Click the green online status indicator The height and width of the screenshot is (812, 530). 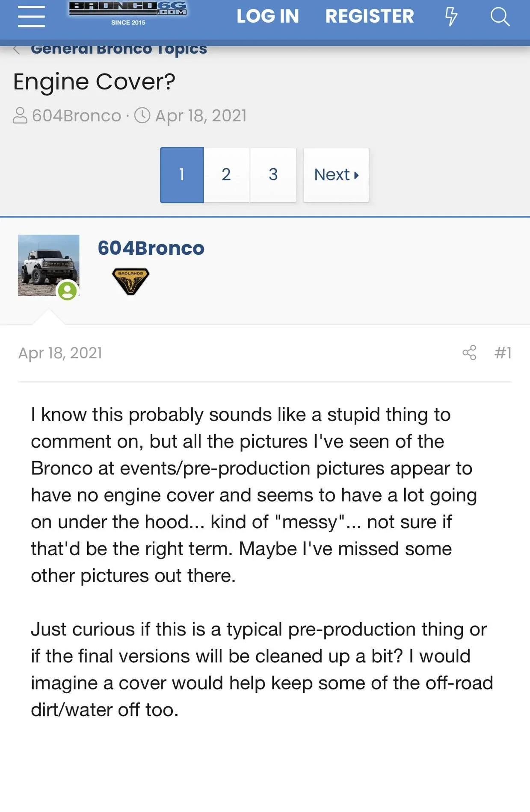point(68,291)
